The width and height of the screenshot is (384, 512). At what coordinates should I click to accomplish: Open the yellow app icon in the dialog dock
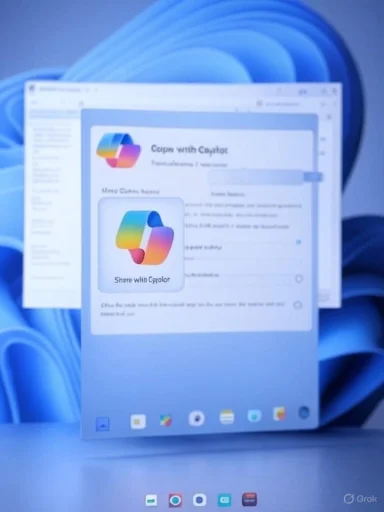click(x=138, y=422)
